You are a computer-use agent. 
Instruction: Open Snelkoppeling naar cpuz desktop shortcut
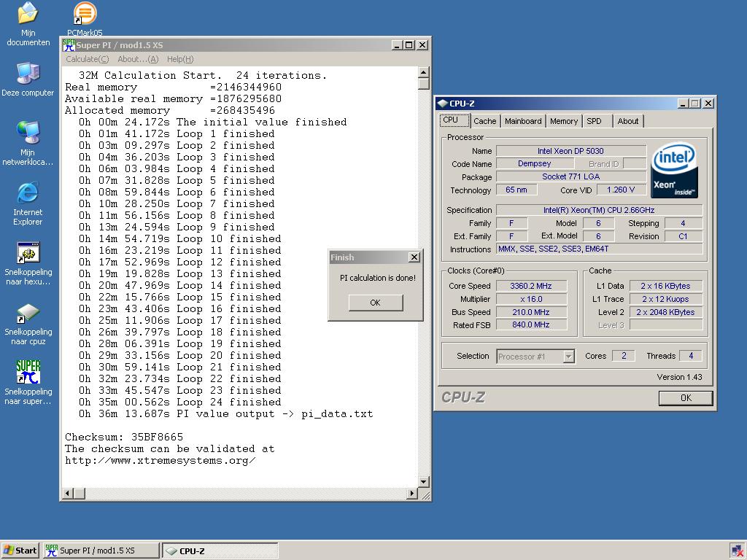(x=28, y=324)
